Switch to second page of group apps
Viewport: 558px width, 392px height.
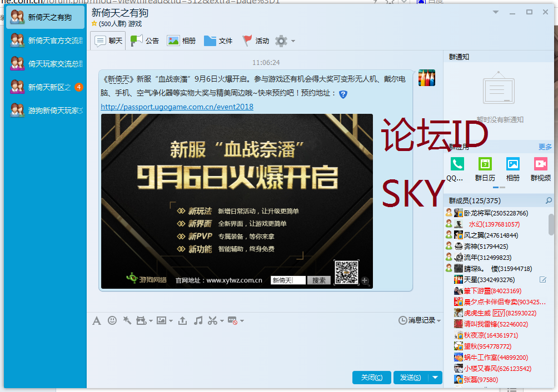coord(502,188)
